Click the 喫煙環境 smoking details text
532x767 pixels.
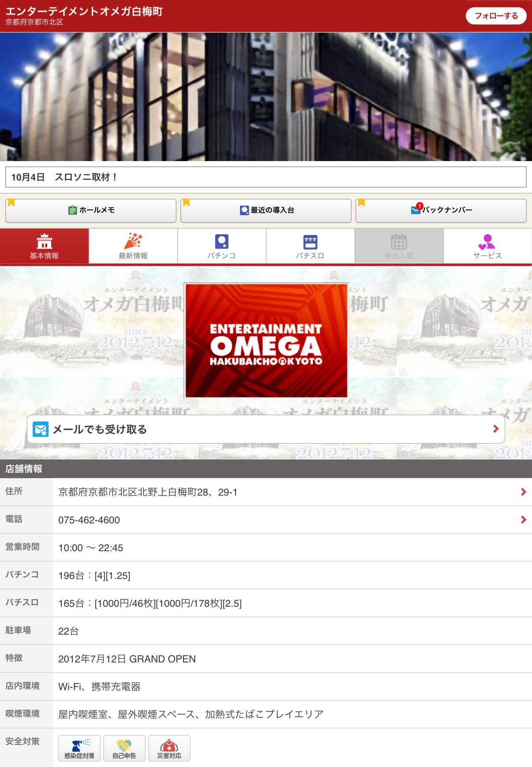click(x=191, y=714)
